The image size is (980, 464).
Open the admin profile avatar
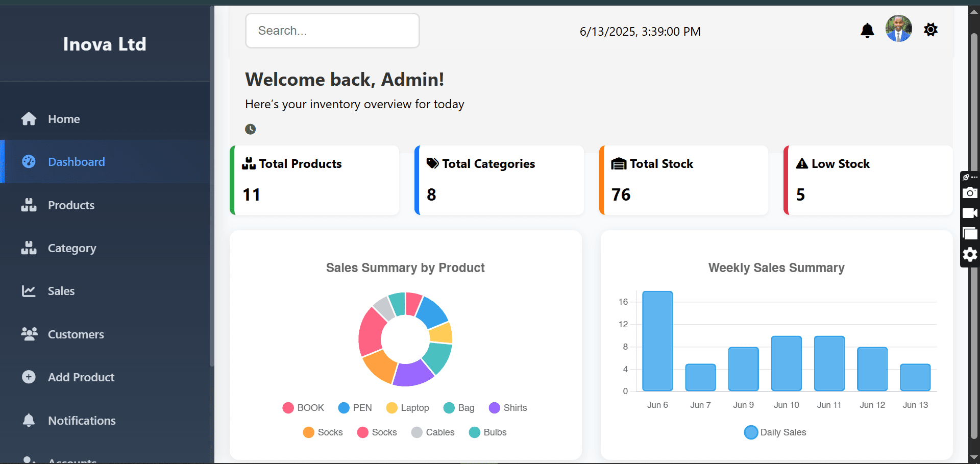pos(898,29)
